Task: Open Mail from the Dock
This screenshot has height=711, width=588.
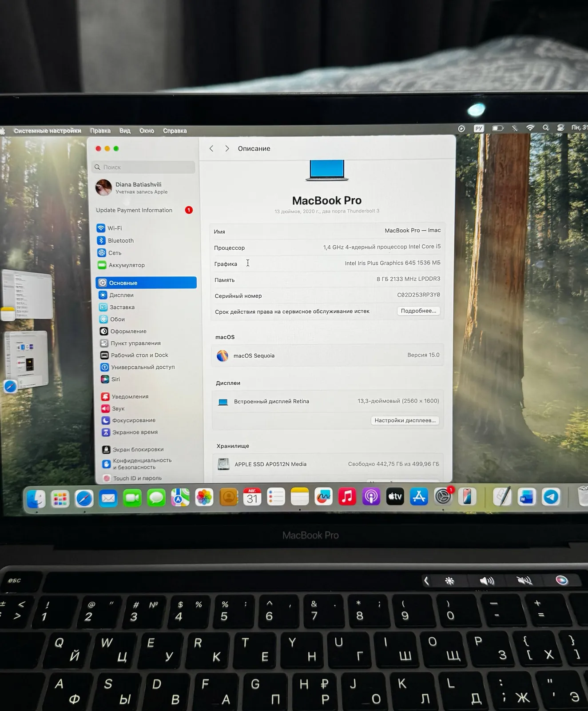Action: [x=108, y=498]
